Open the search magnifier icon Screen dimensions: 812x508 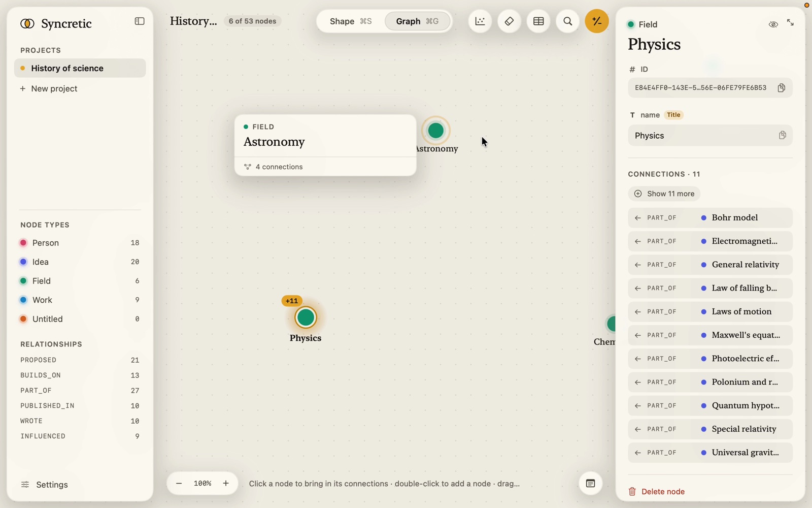click(x=568, y=21)
